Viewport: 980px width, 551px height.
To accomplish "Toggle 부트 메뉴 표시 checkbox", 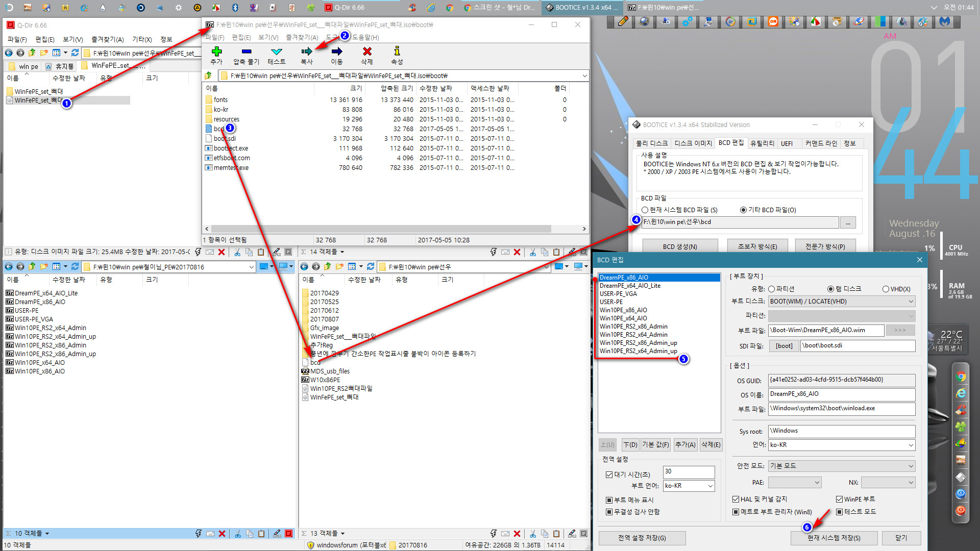I will (x=609, y=500).
